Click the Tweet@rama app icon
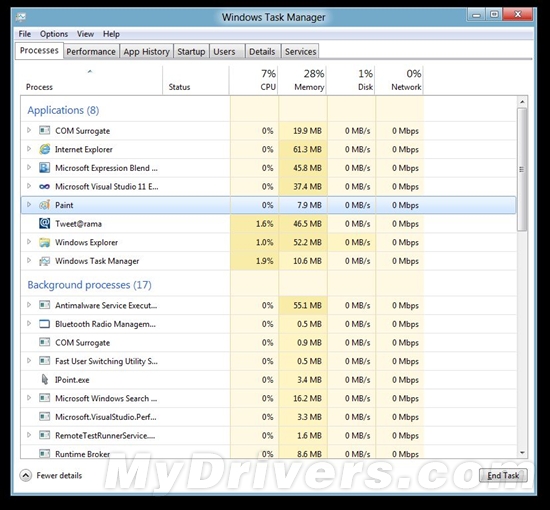 tap(45, 223)
